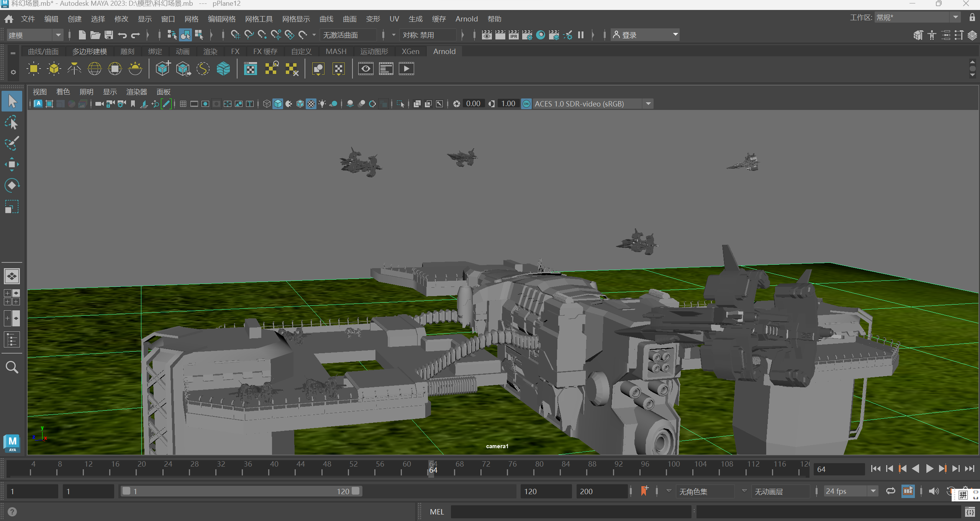Toggle textured display in viewport
This screenshot has width=980, height=521.
coord(311,104)
